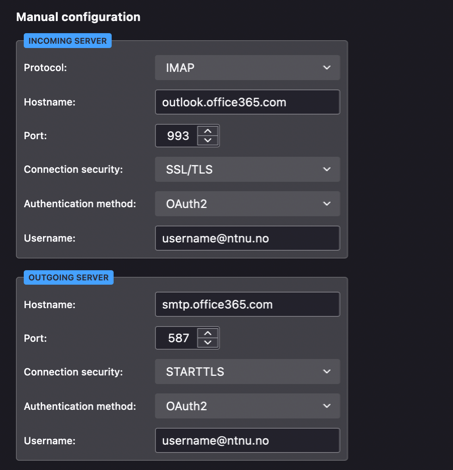The image size is (453, 470).
Task: Click the incoming Hostname field outlook.office365.com
Action: pos(247,102)
